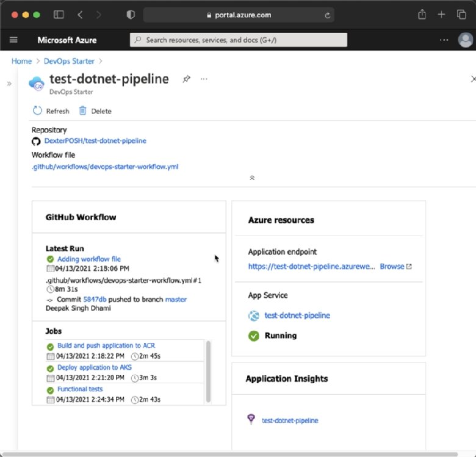Click the Deepak Singh Dhami author name
This screenshot has height=457, width=476.
pyautogui.click(x=78, y=308)
